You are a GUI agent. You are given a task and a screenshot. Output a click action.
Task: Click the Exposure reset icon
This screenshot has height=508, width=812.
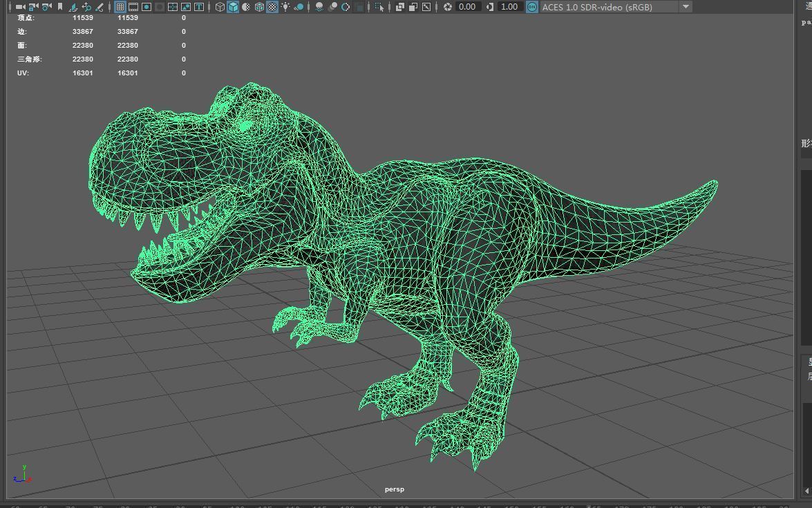[448, 7]
